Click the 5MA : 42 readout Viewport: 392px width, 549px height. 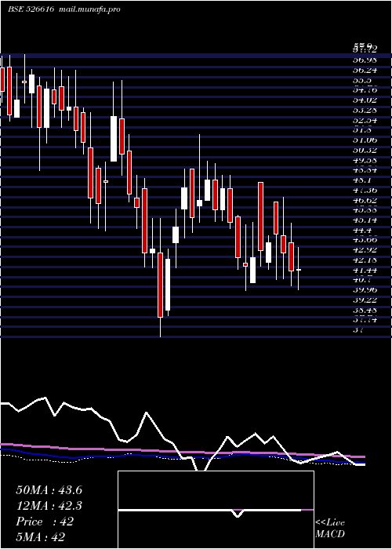(x=40, y=537)
